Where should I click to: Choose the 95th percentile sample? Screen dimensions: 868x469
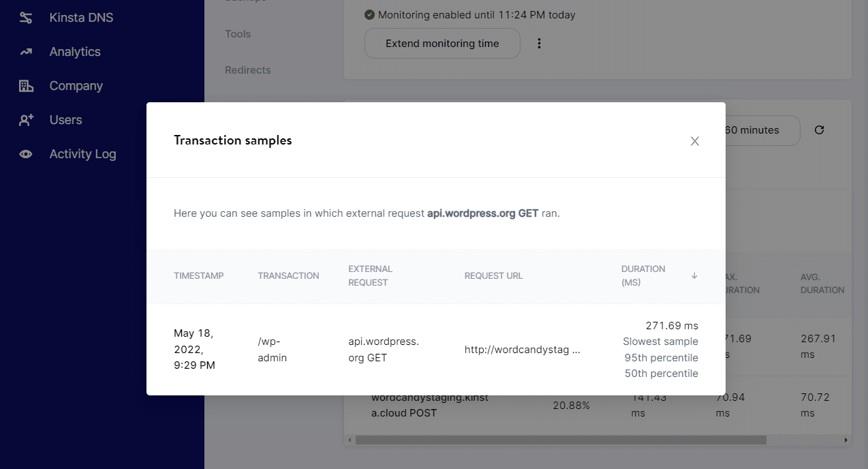click(x=661, y=357)
